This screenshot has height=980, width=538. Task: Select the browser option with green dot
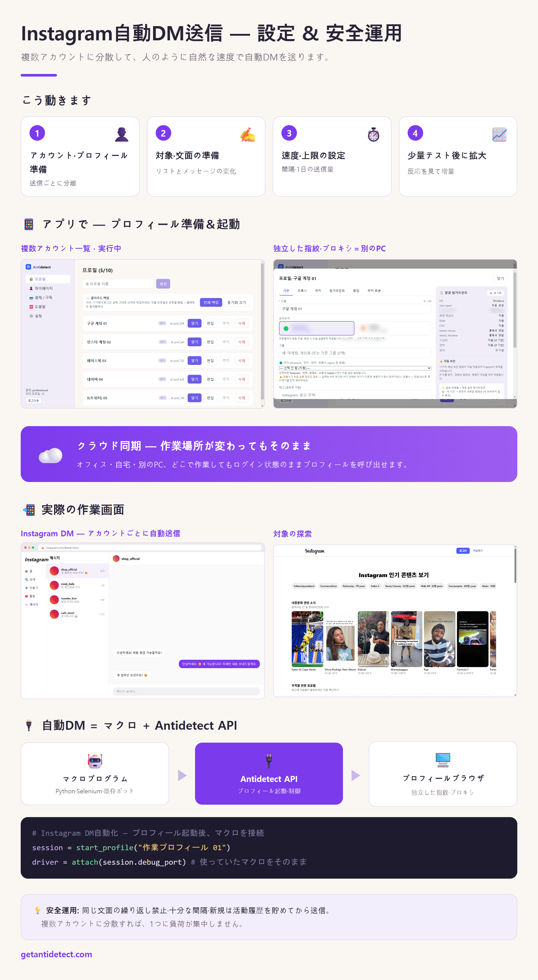coord(317,328)
